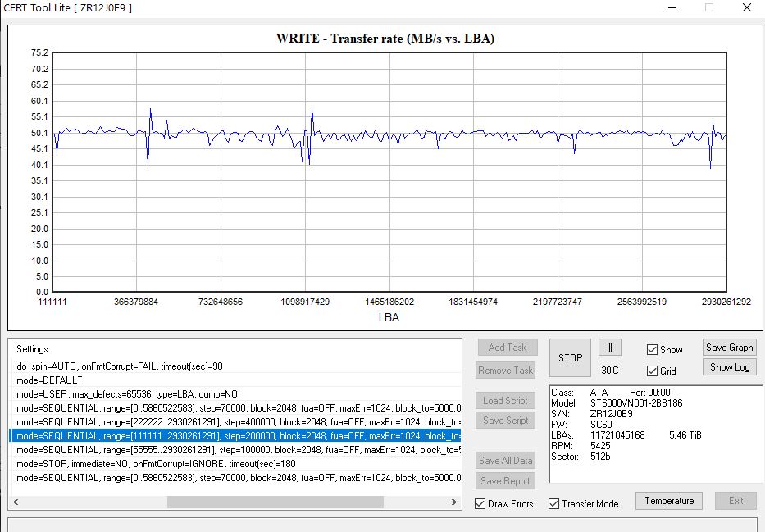Toggle the Draw Errors checkbox
The image size is (765, 532).
[480, 503]
